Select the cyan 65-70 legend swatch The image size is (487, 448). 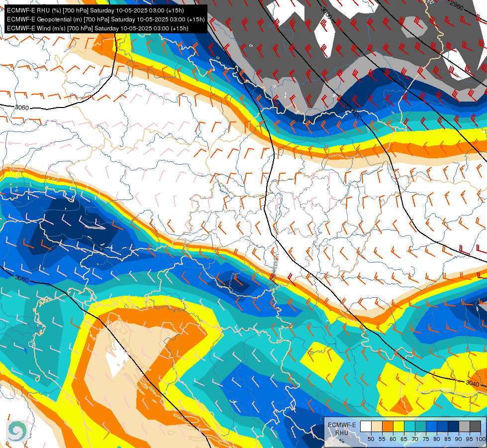pos(410,426)
